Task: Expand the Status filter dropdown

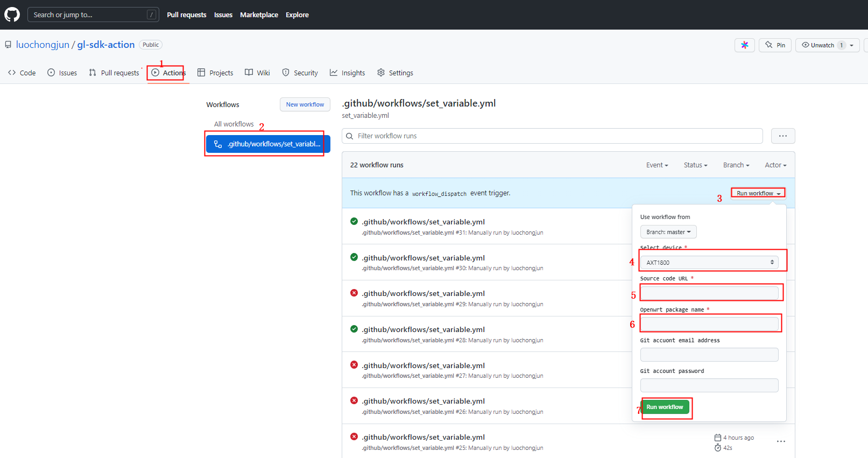Action: click(695, 165)
